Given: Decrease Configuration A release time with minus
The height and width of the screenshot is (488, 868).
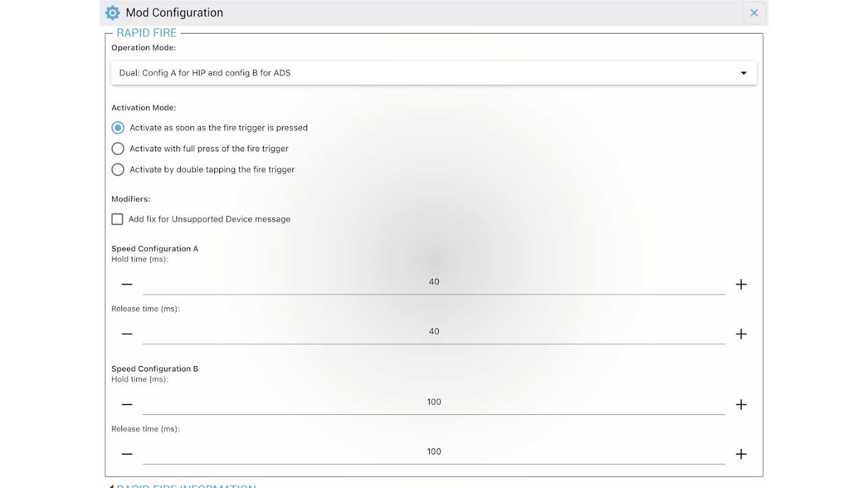Looking at the screenshot, I should click(x=127, y=334).
